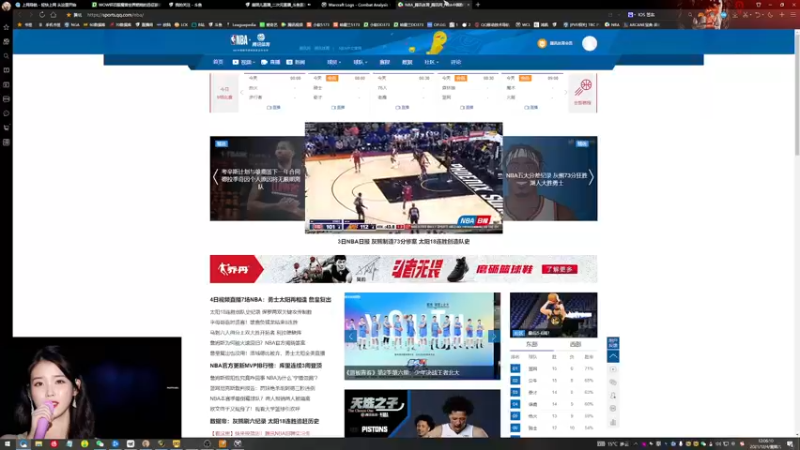This screenshot has width=800, height=450.
Task: Click the NBA Tencent Sports logo
Action: coord(250,42)
